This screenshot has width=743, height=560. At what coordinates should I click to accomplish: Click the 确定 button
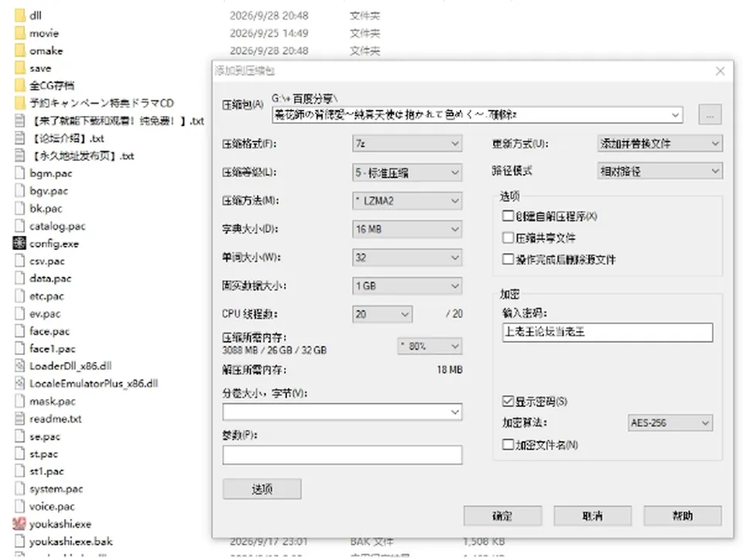click(502, 515)
